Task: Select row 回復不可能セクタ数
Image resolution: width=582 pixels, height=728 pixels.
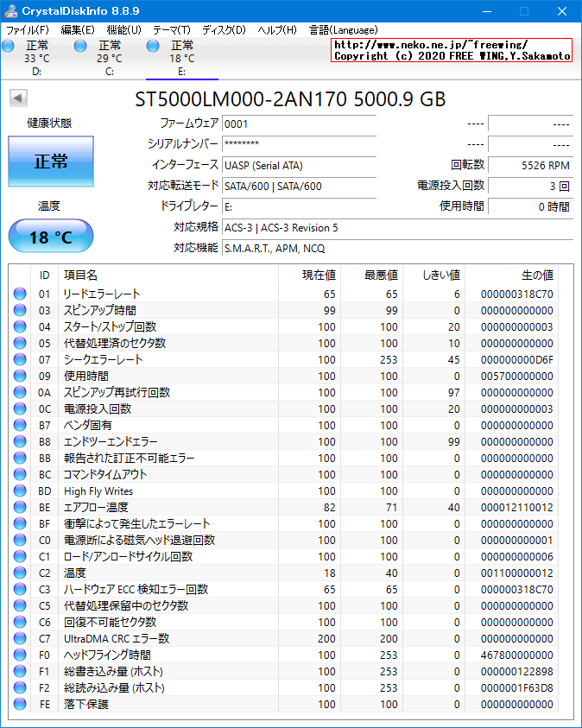Action: click(x=283, y=622)
